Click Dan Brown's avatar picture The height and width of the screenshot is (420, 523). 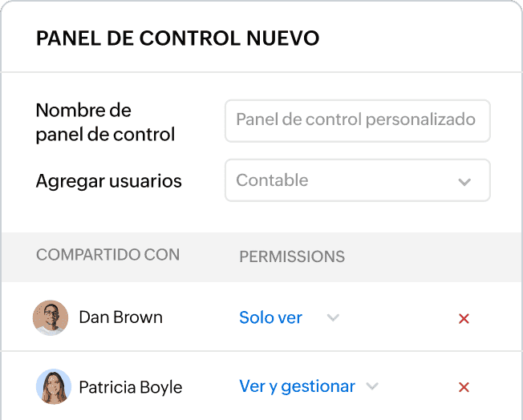51,317
